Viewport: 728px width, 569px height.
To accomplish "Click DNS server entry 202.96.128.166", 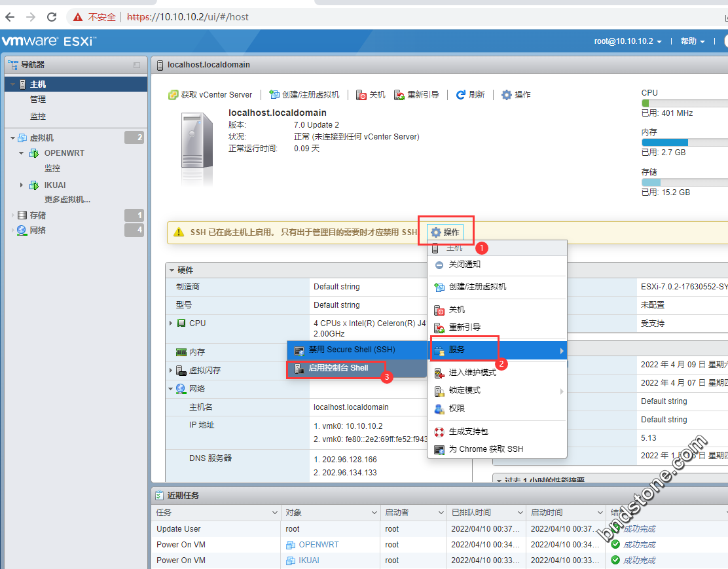I will (350, 460).
